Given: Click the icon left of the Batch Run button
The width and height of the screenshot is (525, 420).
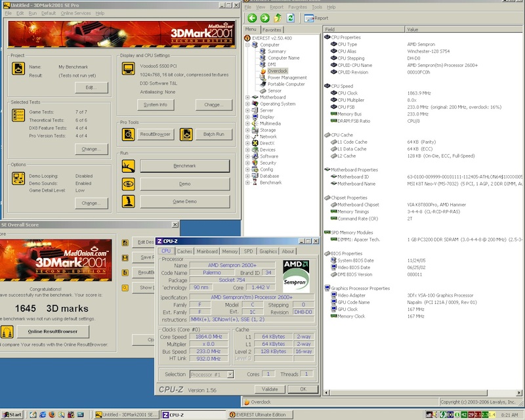Looking at the screenshot, I should point(186,135).
